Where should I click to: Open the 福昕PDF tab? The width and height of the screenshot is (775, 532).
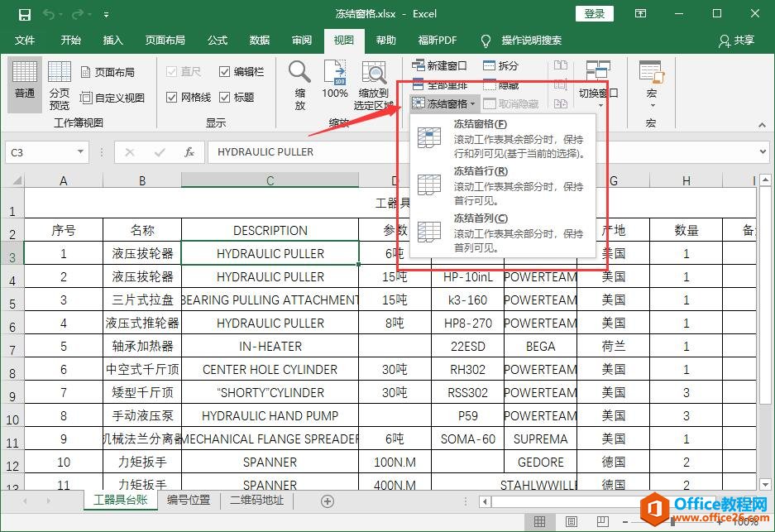pyautogui.click(x=438, y=41)
